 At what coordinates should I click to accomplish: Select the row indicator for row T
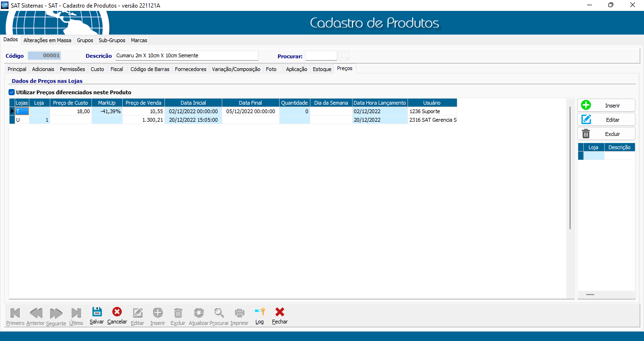[x=12, y=111]
